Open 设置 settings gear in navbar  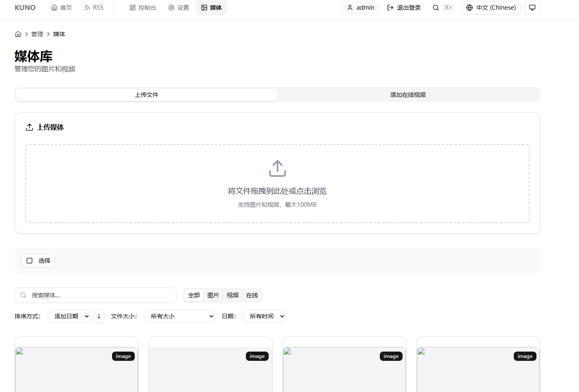[179, 8]
